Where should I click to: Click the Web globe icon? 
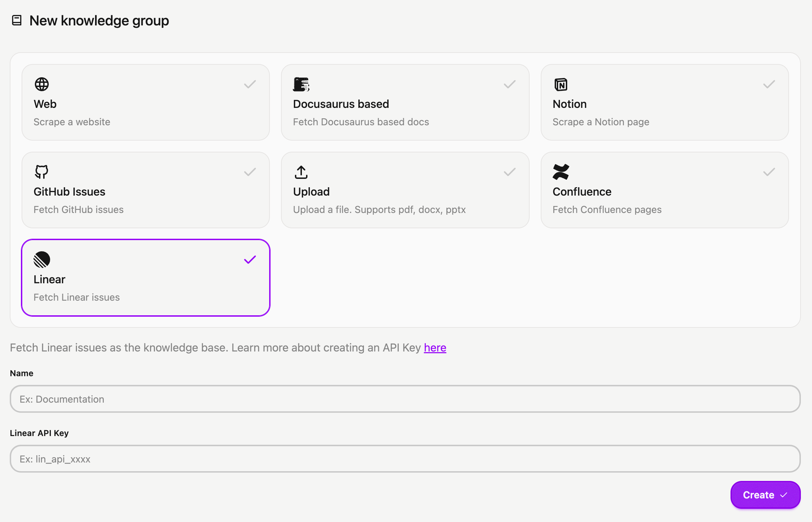point(42,84)
